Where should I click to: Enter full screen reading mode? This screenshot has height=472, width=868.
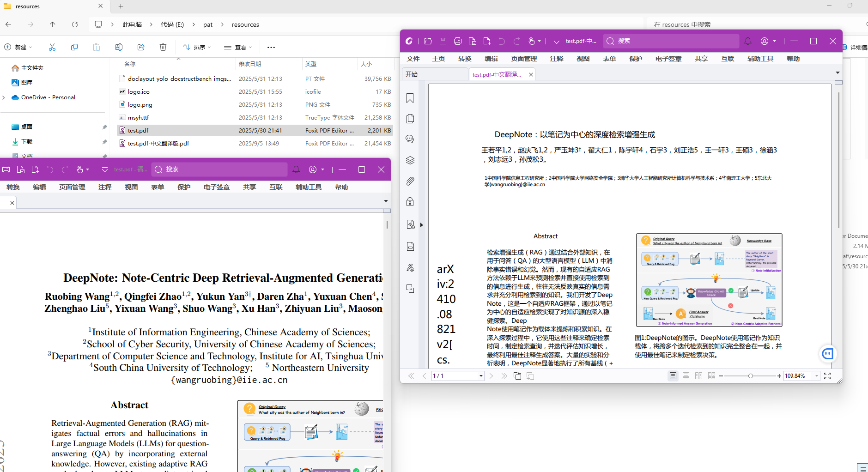[x=827, y=376]
